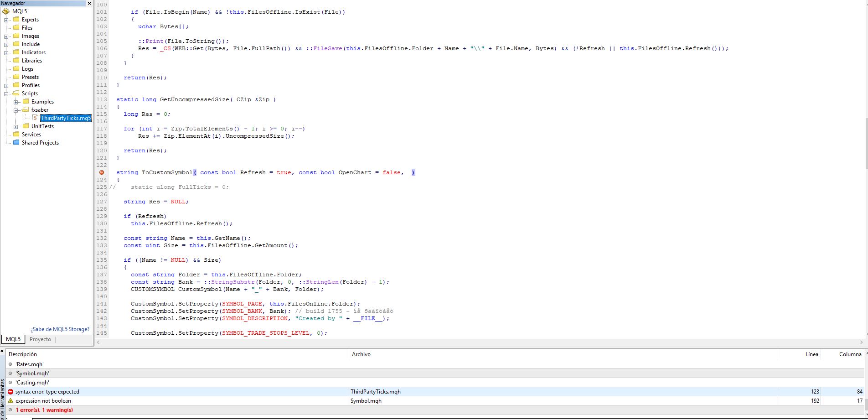Collapse the Scripts folder node

point(6,94)
